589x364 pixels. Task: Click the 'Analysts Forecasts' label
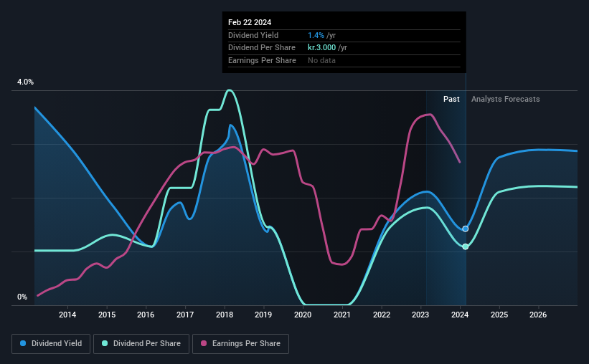505,99
